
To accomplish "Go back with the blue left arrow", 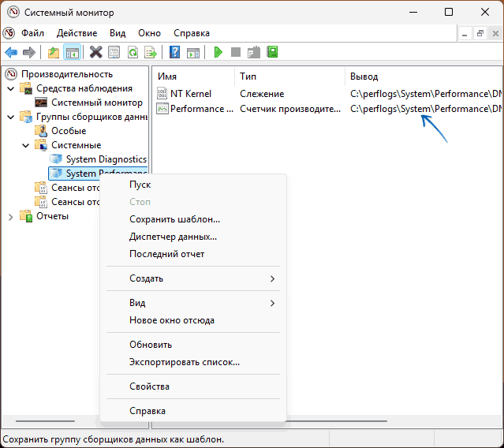I will coord(11,52).
